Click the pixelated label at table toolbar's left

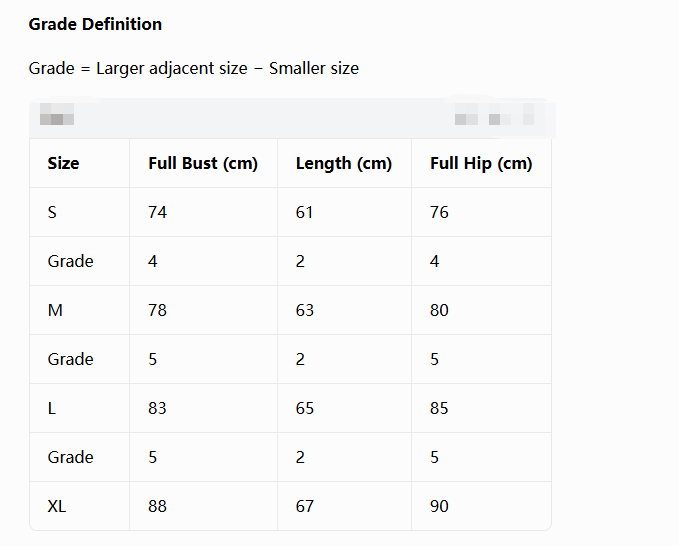(x=57, y=114)
